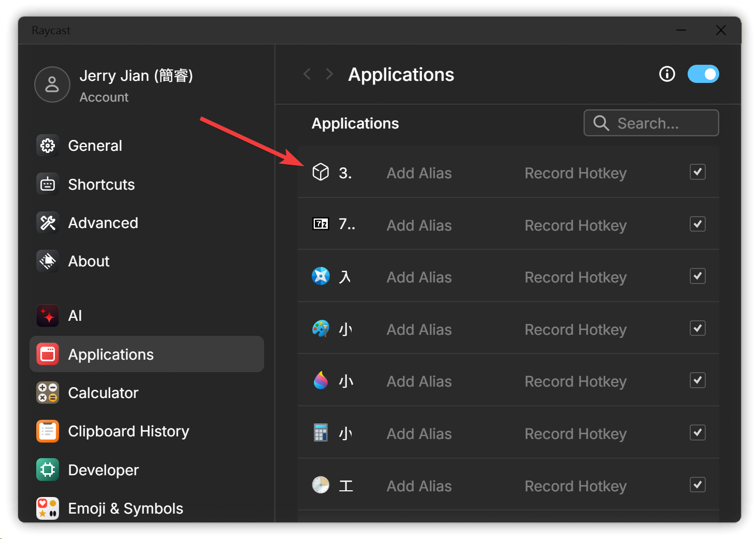Click the Developer chip icon
The image size is (756, 539).
48,470
